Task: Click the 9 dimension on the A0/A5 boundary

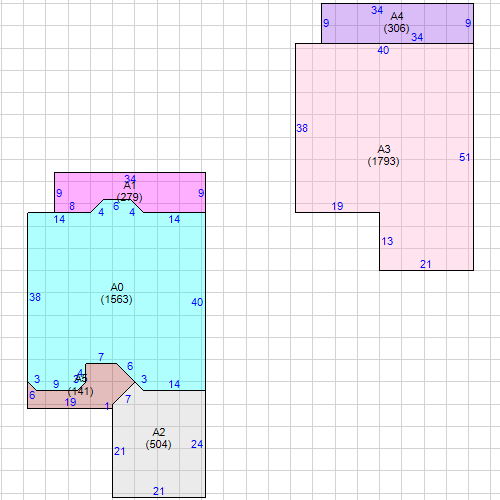Action: pos(56,384)
